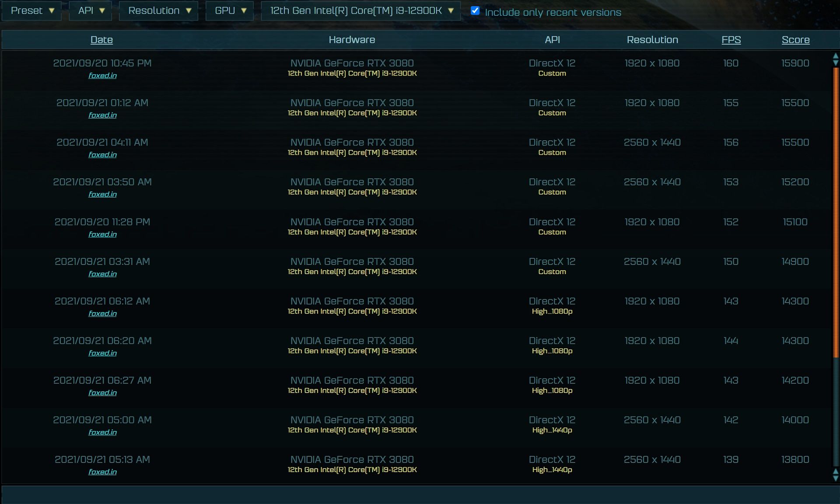The width and height of the screenshot is (840, 504).
Task: Click the orange results scrollbar thumb
Action: 836,212
